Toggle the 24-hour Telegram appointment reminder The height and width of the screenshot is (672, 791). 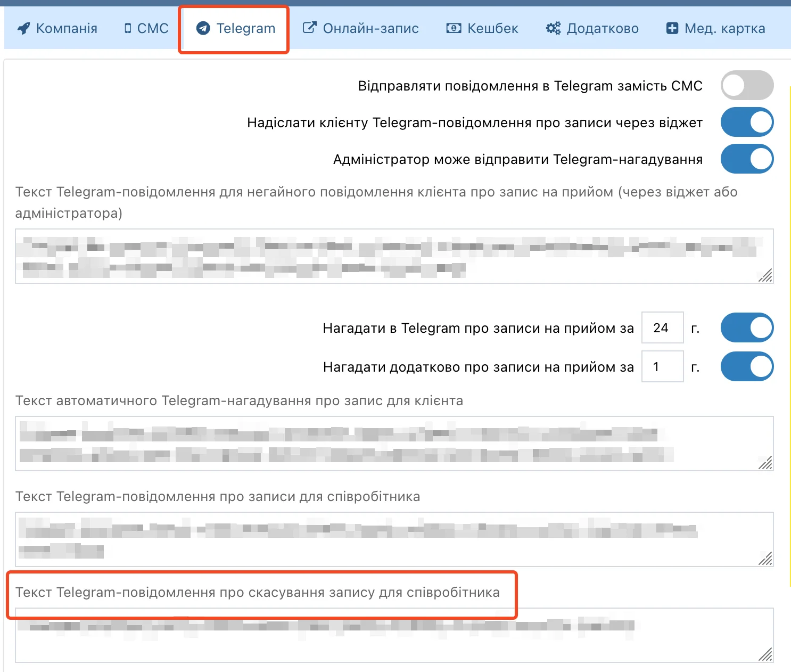tap(747, 327)
